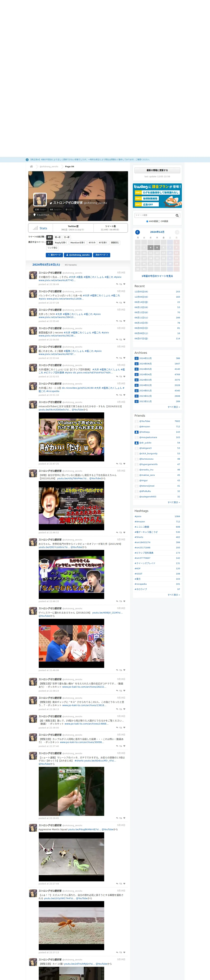
Task: Expand all Friends with すべて表示
Action: click(x=174, y=502)
